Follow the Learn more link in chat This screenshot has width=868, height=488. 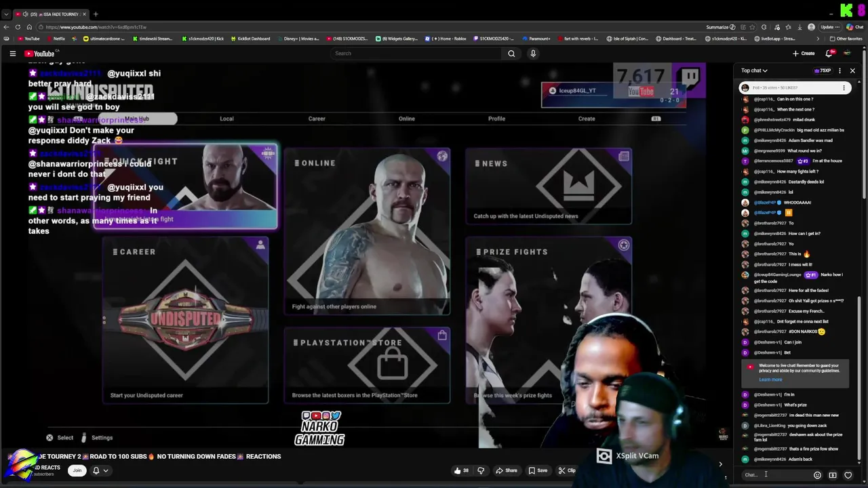(770, 380)
